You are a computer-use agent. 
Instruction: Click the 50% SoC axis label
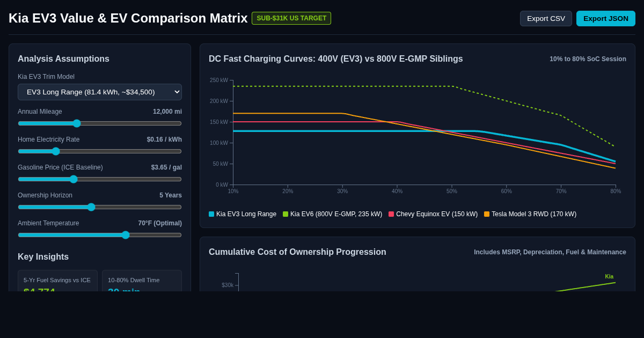coord(452,192)
